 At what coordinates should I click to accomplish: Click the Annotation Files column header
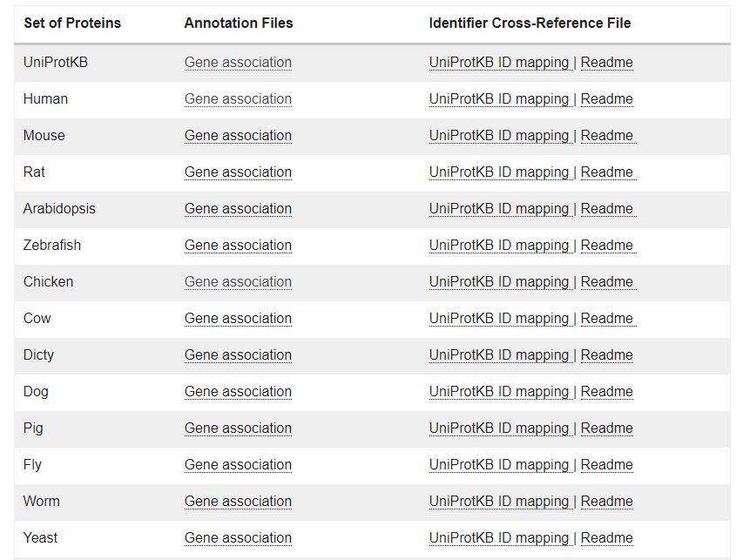pyautogui.click(x=238, y=24)
